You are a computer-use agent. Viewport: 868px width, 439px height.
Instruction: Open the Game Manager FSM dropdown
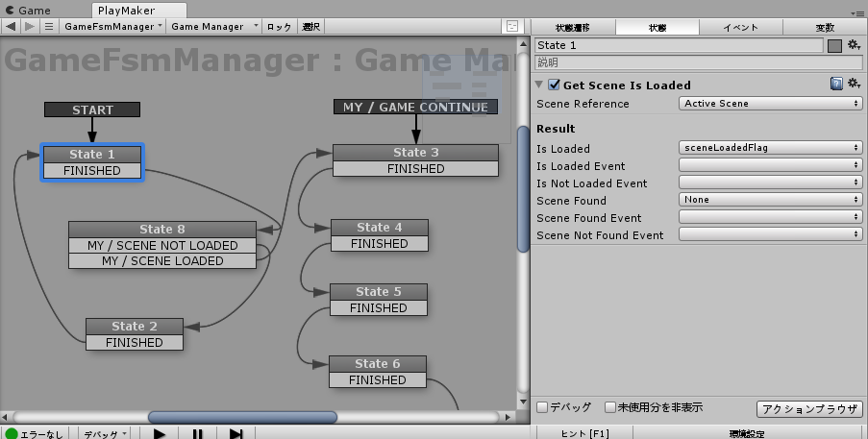214,26
